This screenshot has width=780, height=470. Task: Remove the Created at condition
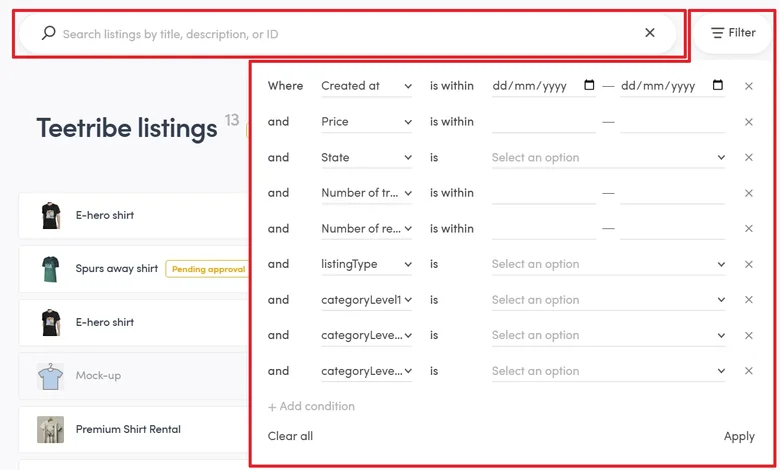click(x=749, y=86)
